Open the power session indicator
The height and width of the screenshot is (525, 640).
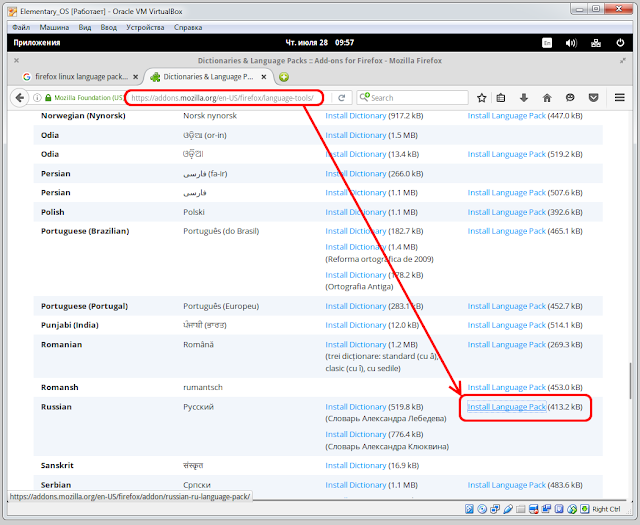coord(620,43)
